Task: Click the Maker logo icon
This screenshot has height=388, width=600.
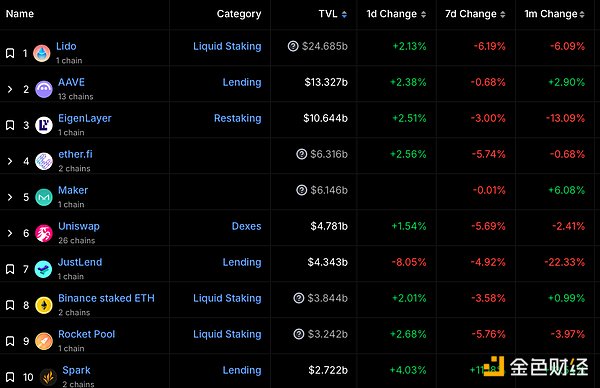Action: [44, 197]
